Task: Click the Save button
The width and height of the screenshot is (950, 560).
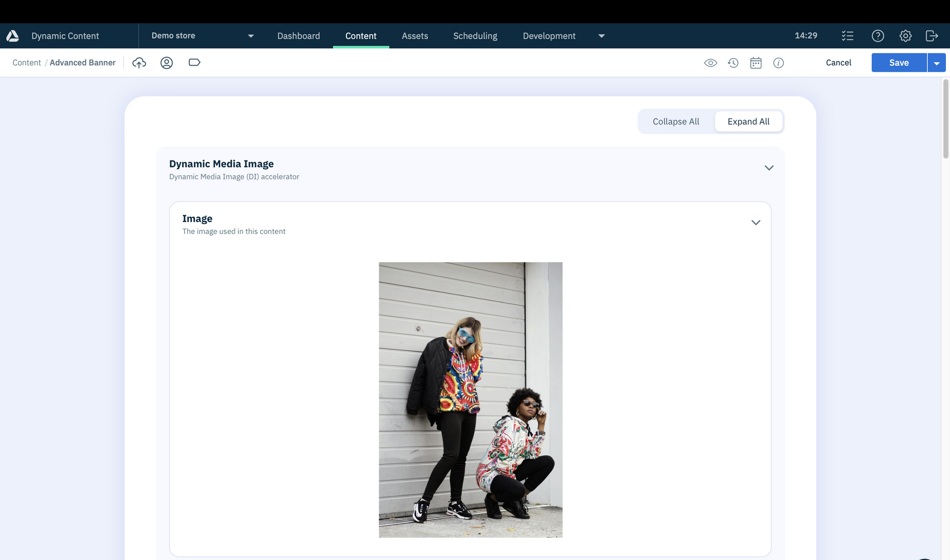Action: (x=899, y=63)
